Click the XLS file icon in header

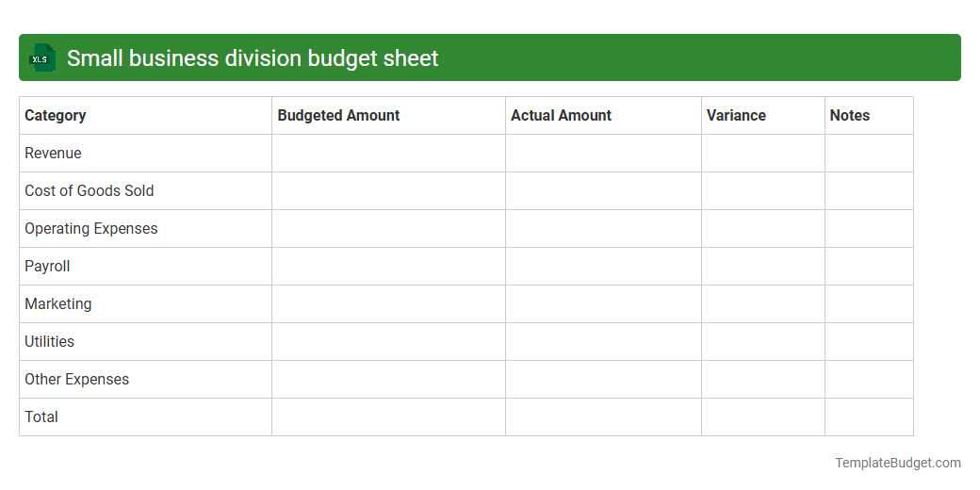(x=42, y=58)
